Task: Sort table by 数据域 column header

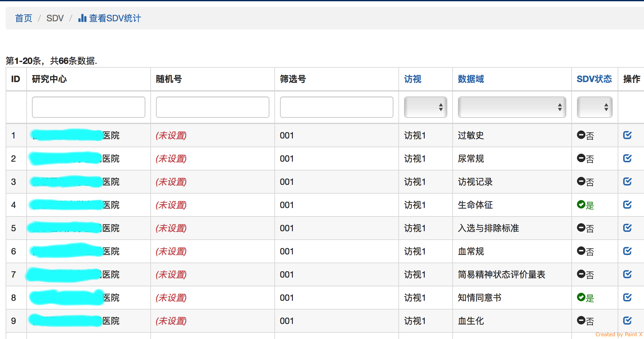Action: [x=471, y=79]
